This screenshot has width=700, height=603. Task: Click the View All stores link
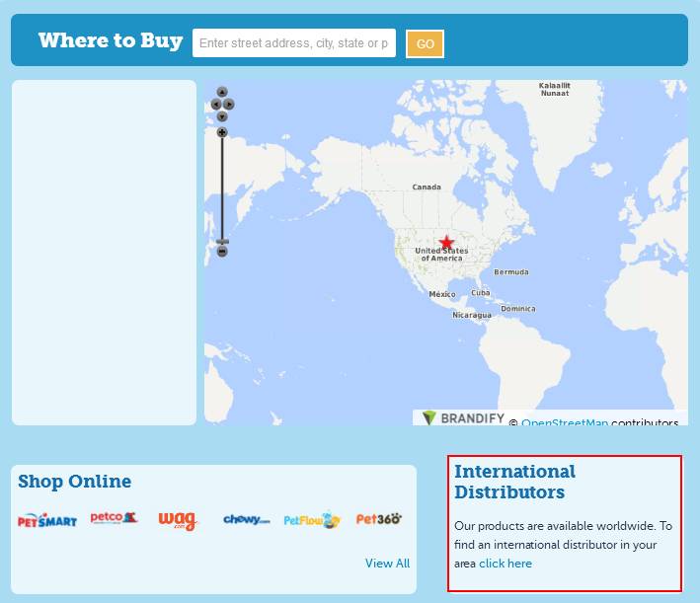(x=387, y=564)
